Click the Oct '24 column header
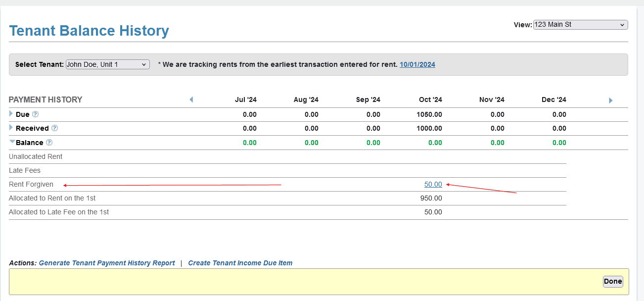Screen dimensions: 644x301 (x=430, y=100)
